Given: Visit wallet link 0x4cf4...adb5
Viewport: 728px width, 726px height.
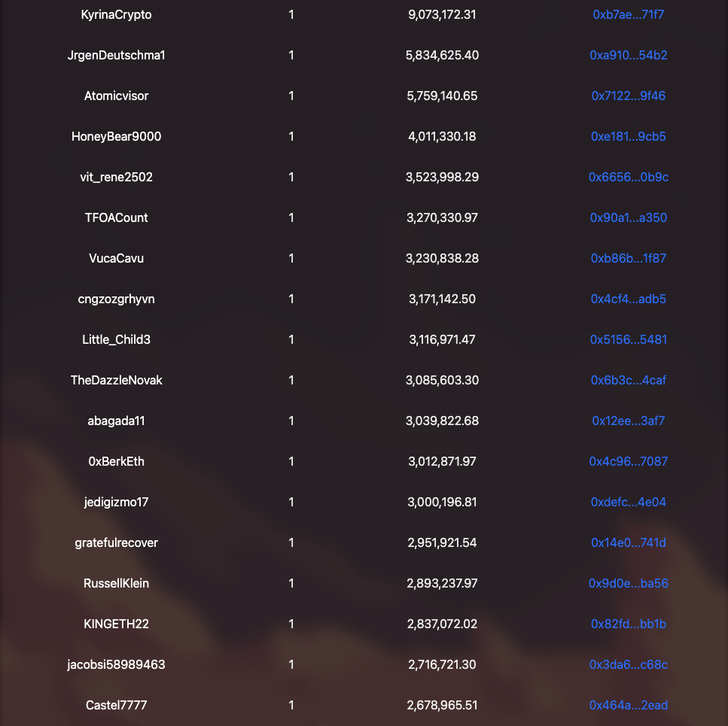Looking at the screenshot, I should (628, 299).
